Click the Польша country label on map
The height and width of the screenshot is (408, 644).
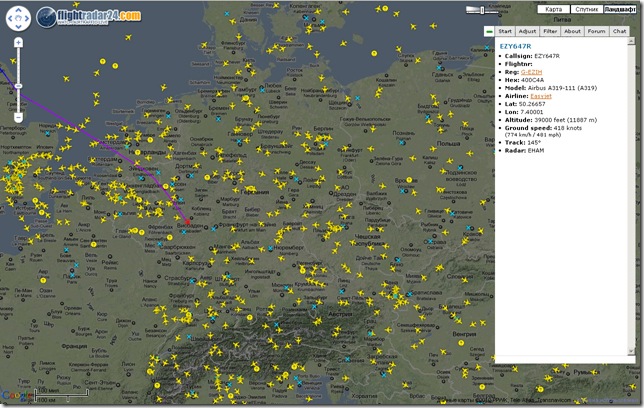click(x=448, y=144)
